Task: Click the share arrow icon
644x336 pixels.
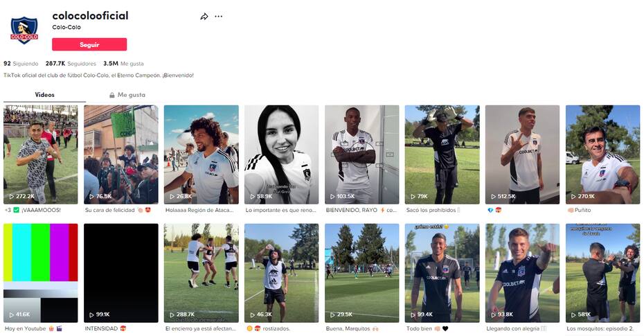Action: click(x=204, y=17)
